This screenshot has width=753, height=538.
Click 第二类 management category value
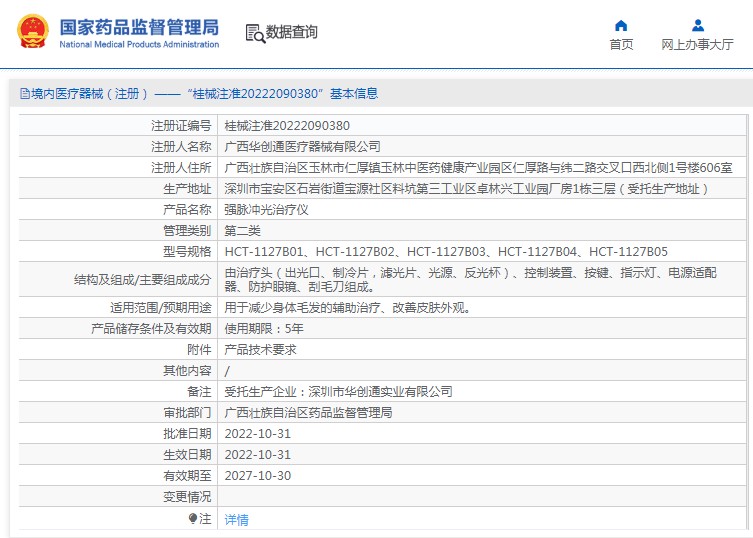[243, 231]
